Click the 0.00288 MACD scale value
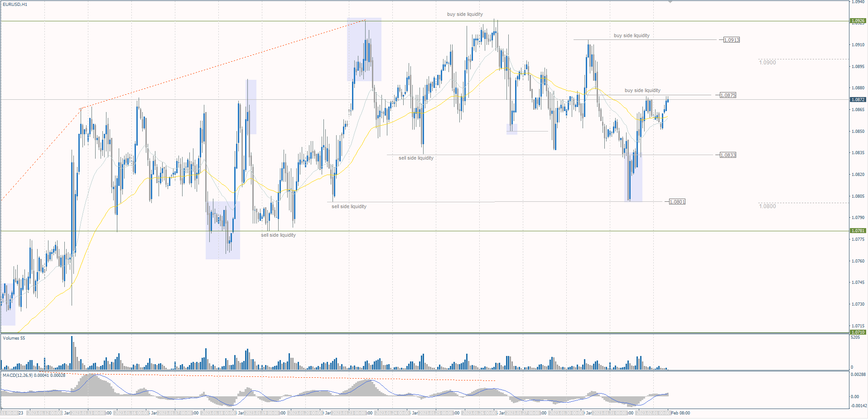 (858, 375)
